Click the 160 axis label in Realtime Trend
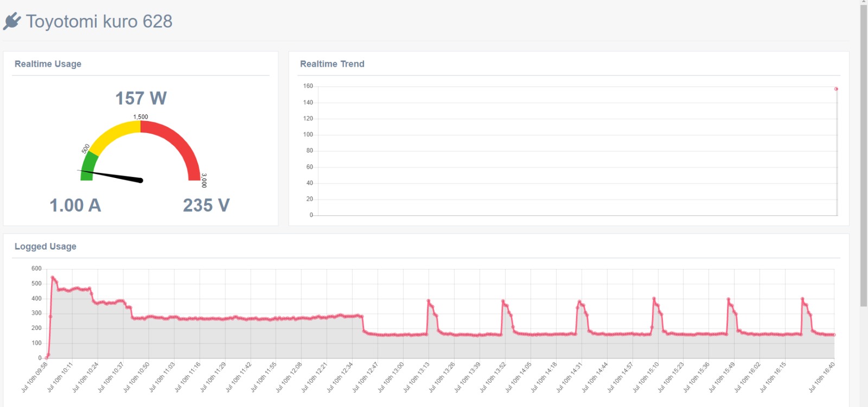This screenshot has width=868, height=407. coord(308,86)
